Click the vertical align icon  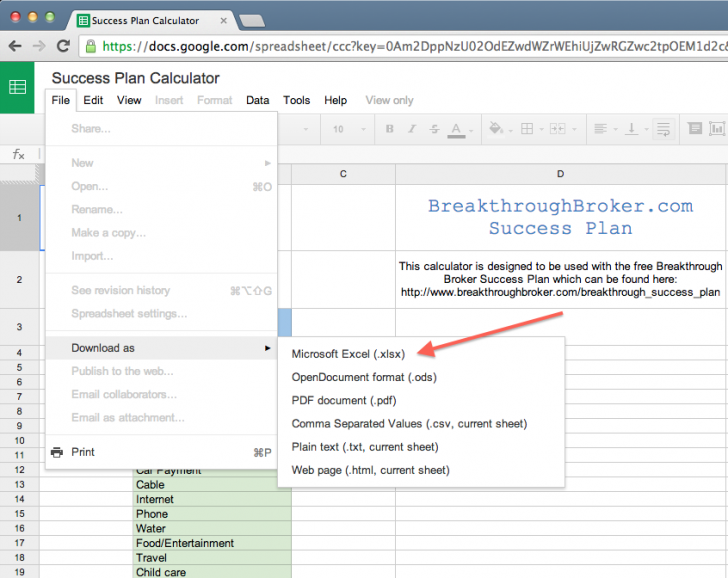pyautogui.click(x=631, y=129)
